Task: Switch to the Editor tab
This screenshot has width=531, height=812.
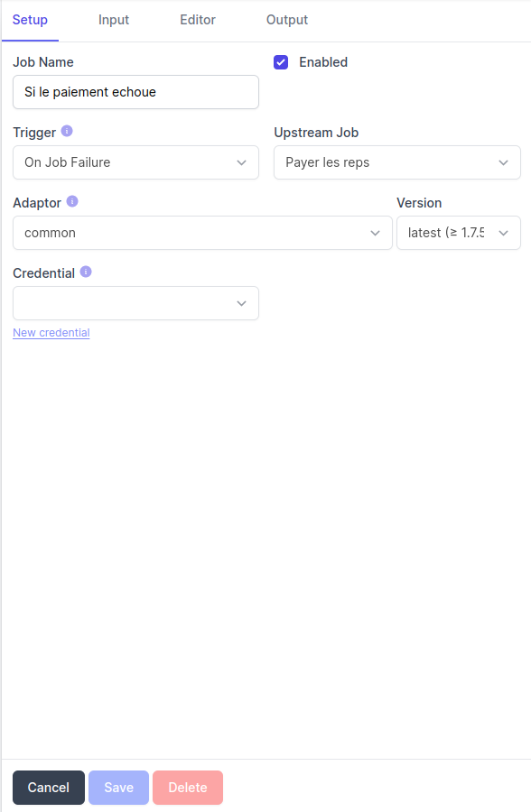Action: (x=198, y=19)
